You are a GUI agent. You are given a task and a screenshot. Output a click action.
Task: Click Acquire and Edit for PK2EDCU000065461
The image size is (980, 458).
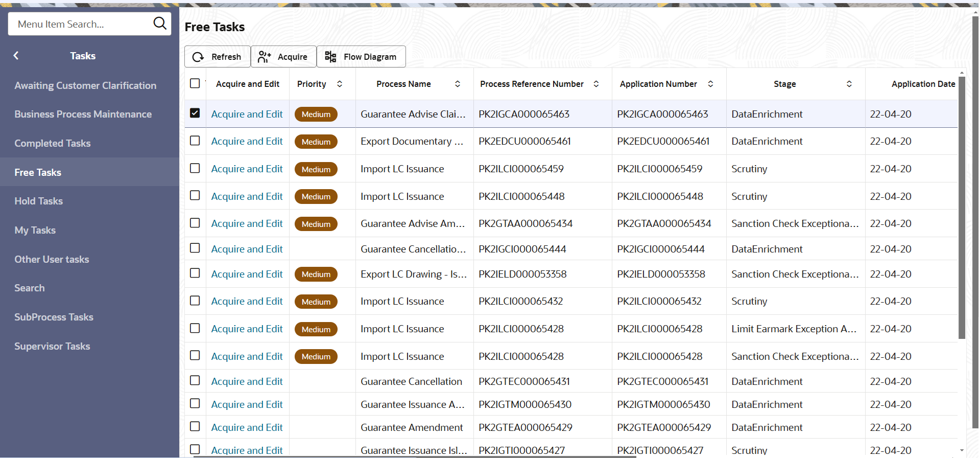(247, 141)
